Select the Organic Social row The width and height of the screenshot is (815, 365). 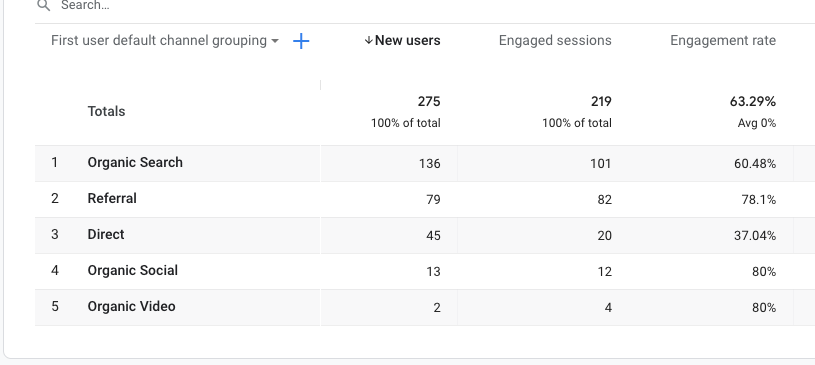(425, 271)
